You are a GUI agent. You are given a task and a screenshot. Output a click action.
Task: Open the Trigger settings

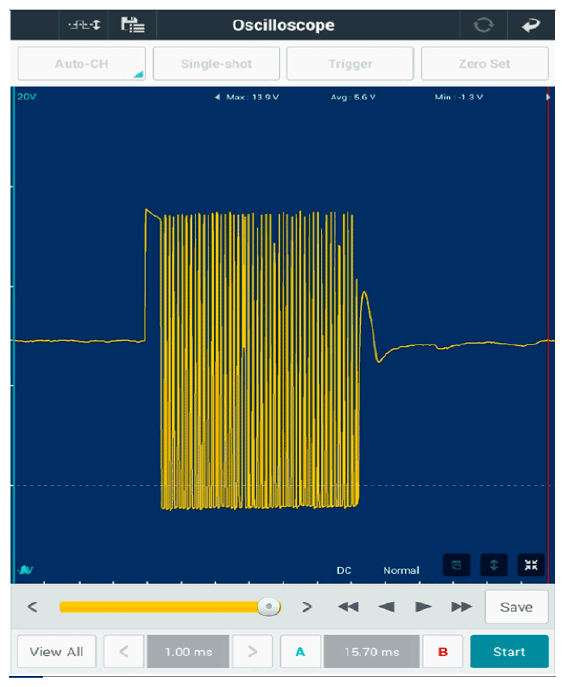(350, 64)
